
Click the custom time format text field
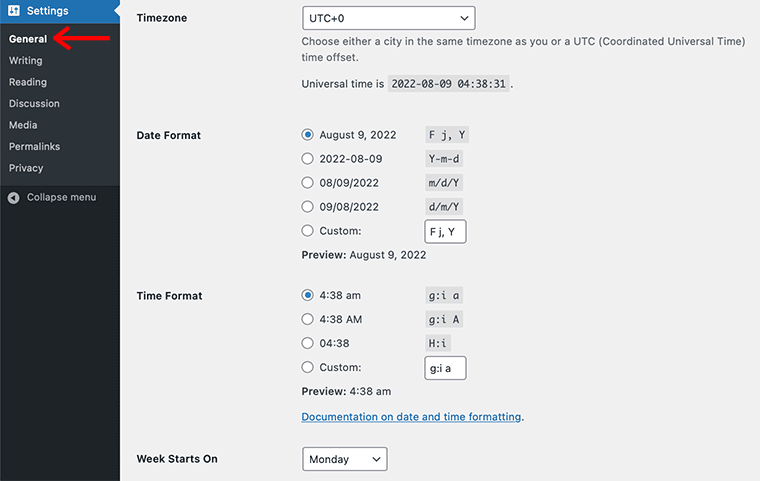click(x=445, y=368)
